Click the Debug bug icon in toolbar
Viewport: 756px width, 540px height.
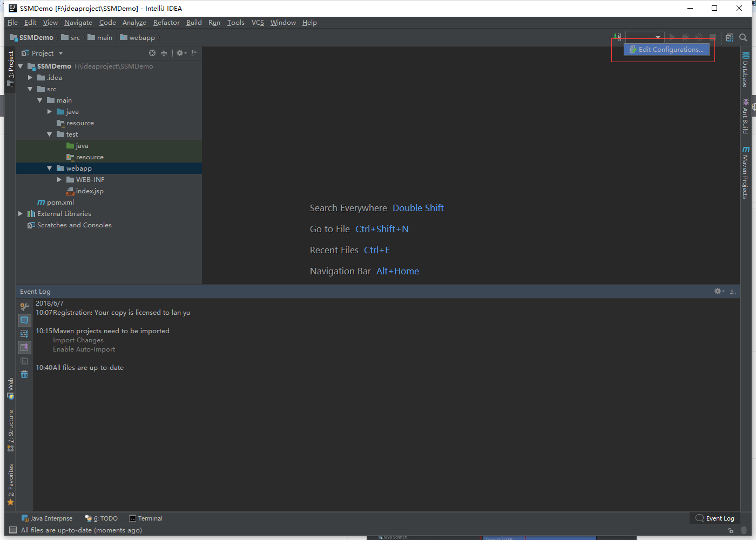tap(686, 37)
